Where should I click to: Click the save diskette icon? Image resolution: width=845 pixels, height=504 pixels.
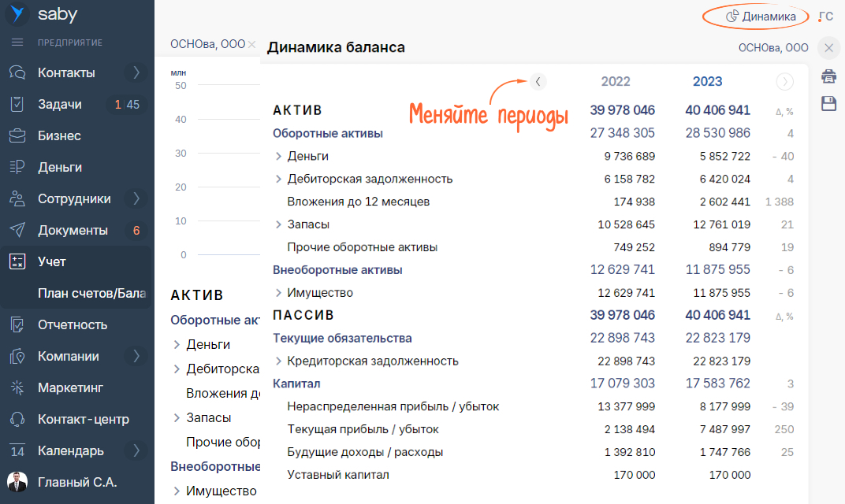point(828,104)
